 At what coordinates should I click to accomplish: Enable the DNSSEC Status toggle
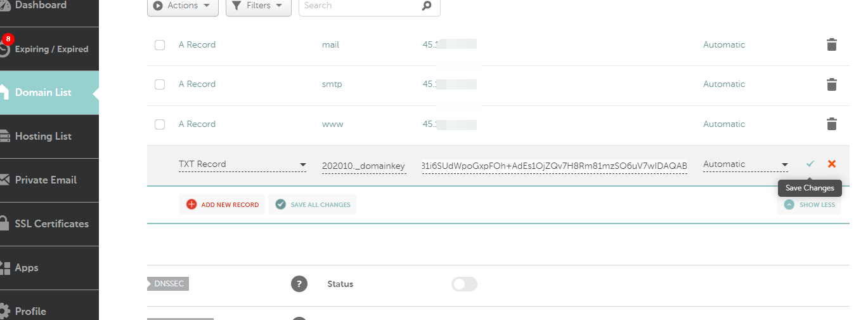point(464,284)
